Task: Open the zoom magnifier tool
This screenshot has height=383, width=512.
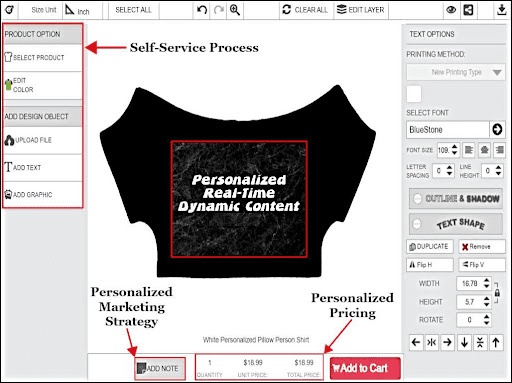Action: point(235,10)
